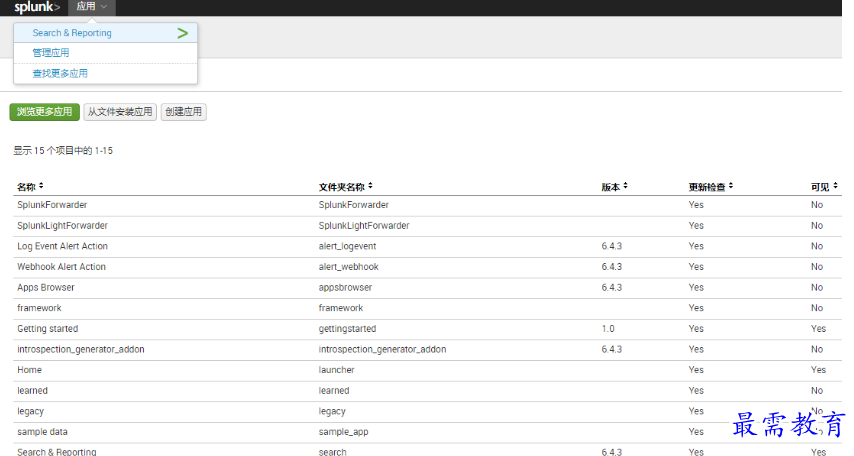Click Log Event Alert Action row name

(63, 246)
